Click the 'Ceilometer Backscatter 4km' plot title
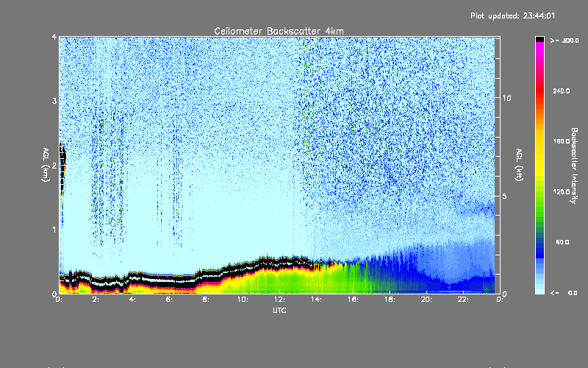The image size is (588, 368). point(279,31)
